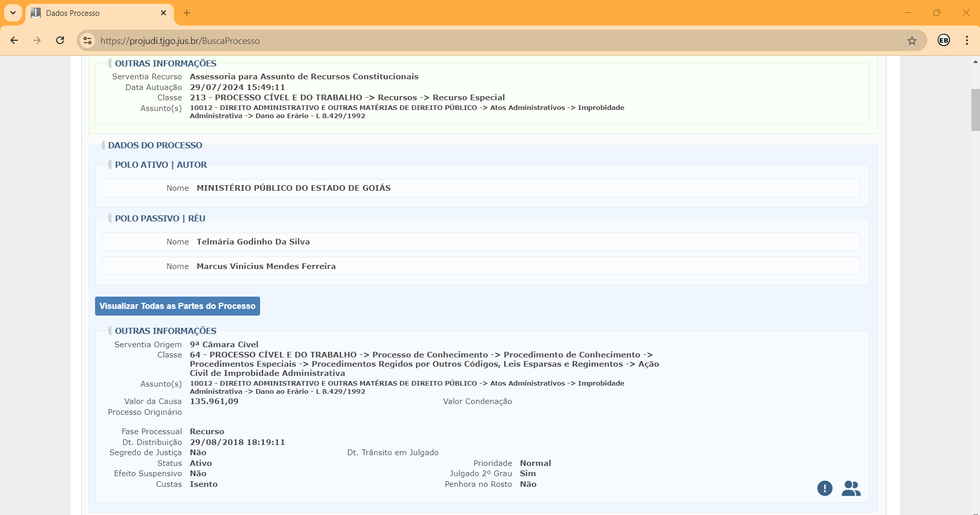Go back to previous page
This screenshot has width=980, height=515.
click(x=14, y=40)
